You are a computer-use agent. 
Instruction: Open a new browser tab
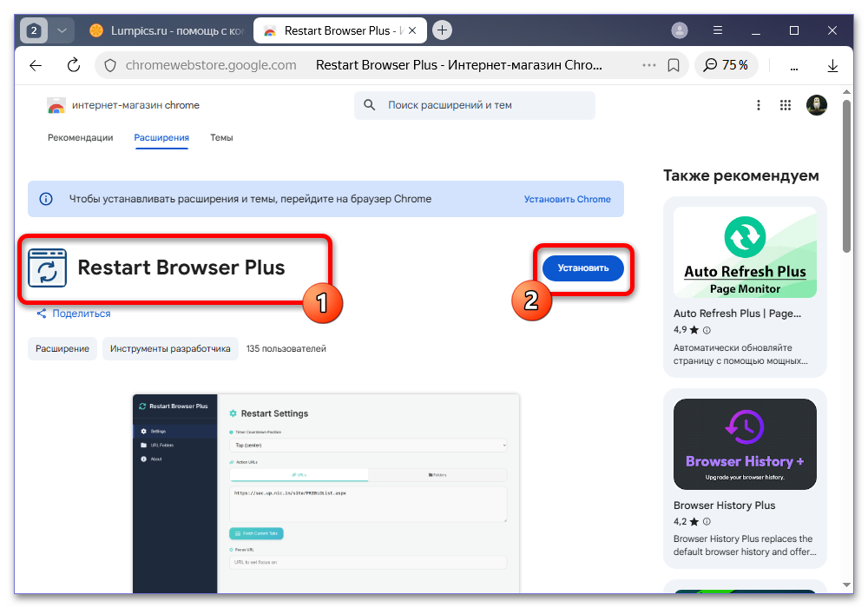pyautogui.click(x=442, y=30)
